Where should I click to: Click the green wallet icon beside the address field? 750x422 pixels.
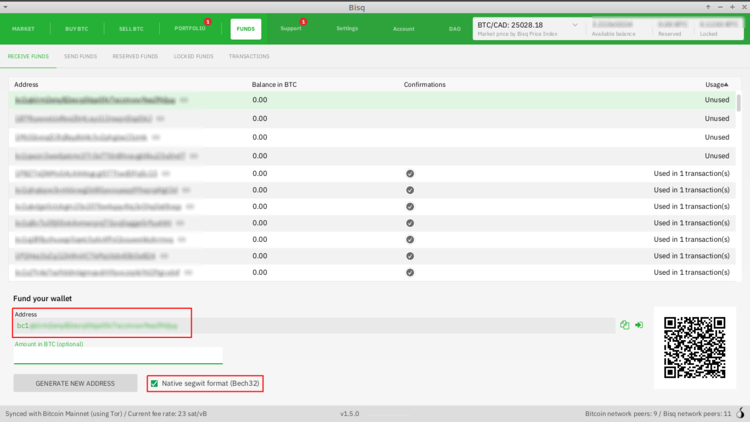[x=639, y=325]
